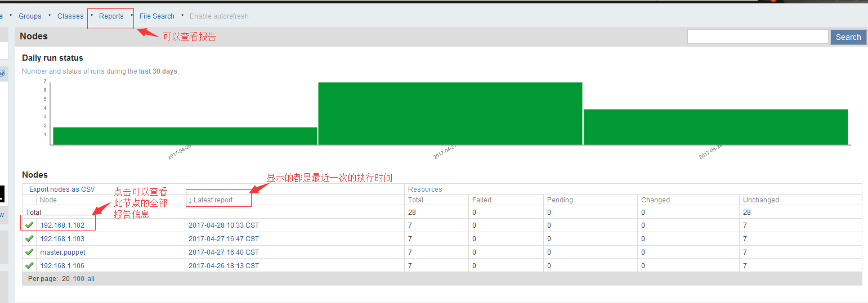Screen dimensions: 868x303
Task: Open master.puppet node page
Action: pyautogui.click(x=62, y=252)
